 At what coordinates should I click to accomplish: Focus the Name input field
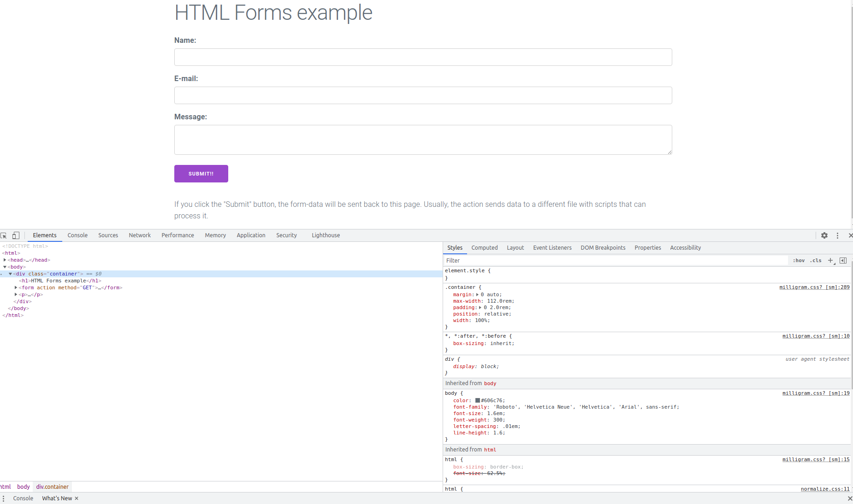click(423, 57)
